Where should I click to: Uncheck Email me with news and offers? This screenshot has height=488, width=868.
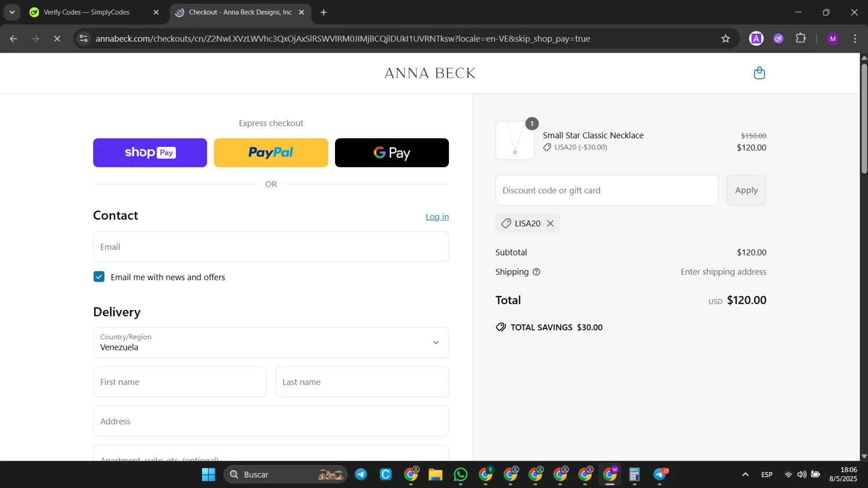(99, 277)
